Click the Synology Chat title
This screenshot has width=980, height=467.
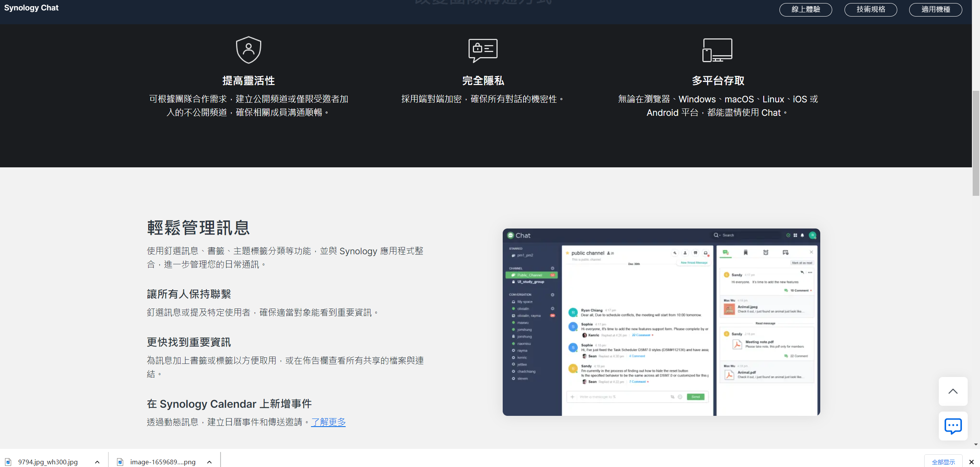[31, 8]
